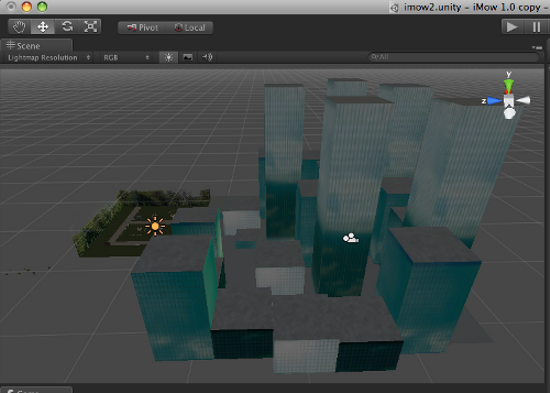Open the Lightmap Resolution draw mode dropdown

click(x=48, y=58)
